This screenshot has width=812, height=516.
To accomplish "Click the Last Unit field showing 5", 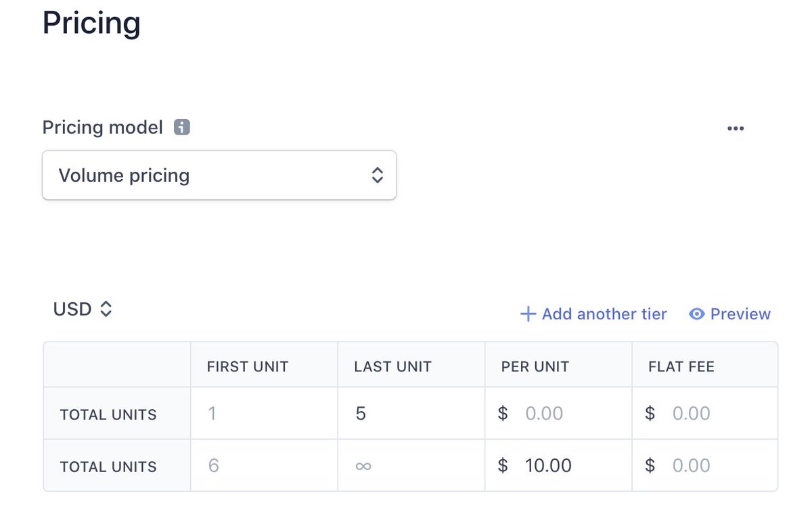I will 411,413.
